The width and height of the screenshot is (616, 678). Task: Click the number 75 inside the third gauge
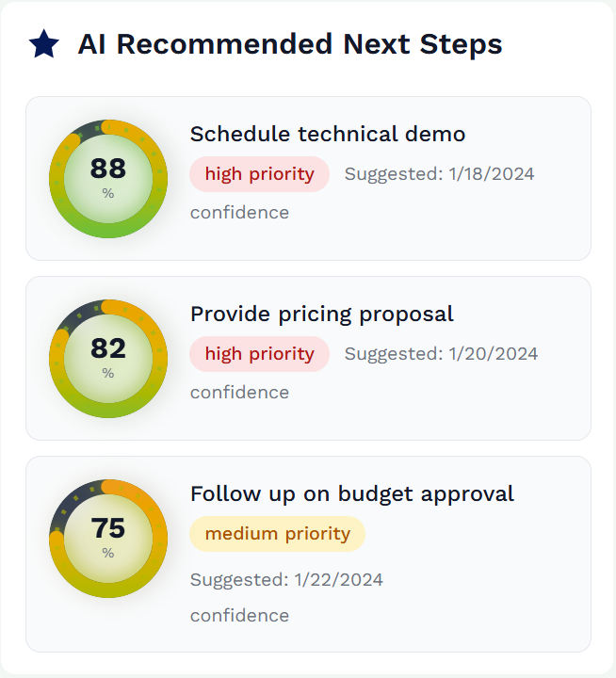[108, 528]
